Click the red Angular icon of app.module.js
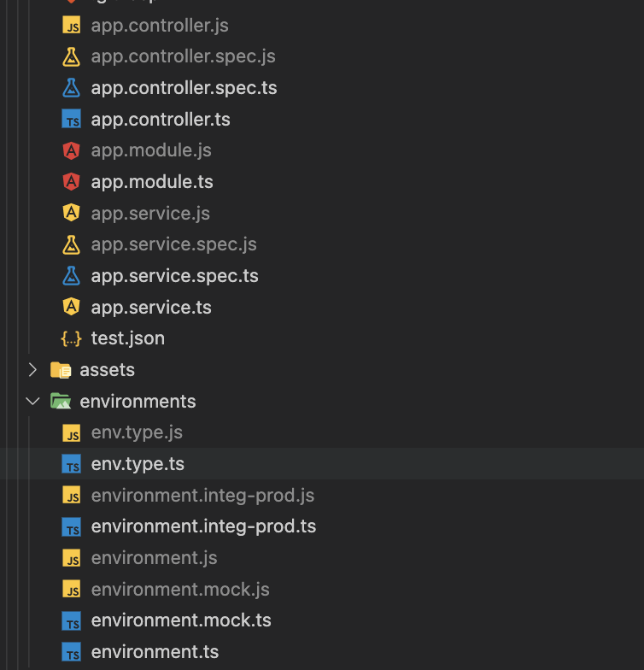 pyautogui.click(x=72, y=150)
